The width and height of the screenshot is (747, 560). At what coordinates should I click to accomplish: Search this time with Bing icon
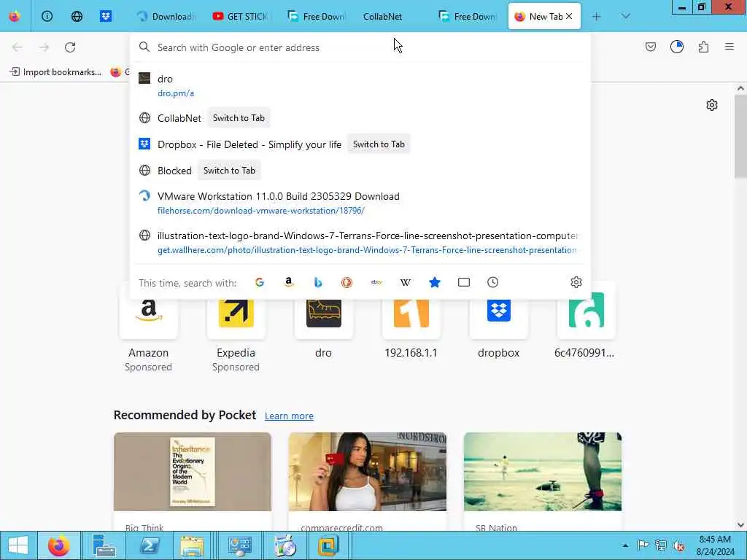click(x=318, y=282)
